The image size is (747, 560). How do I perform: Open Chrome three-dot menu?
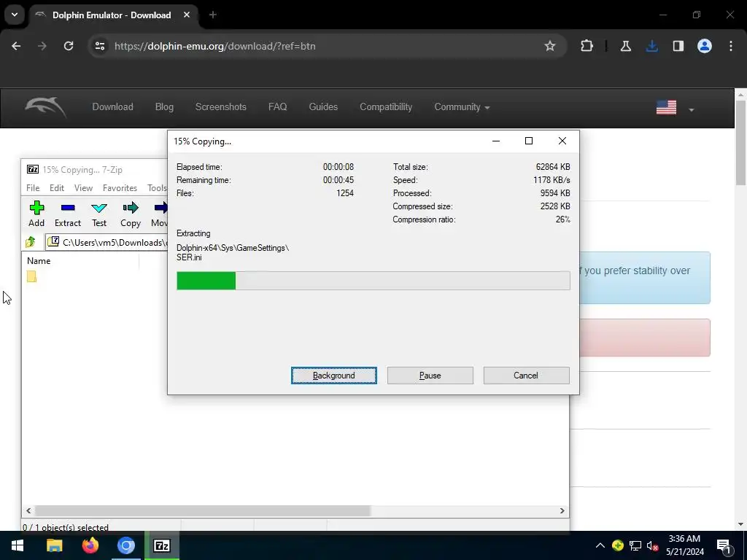coord(731,46)
